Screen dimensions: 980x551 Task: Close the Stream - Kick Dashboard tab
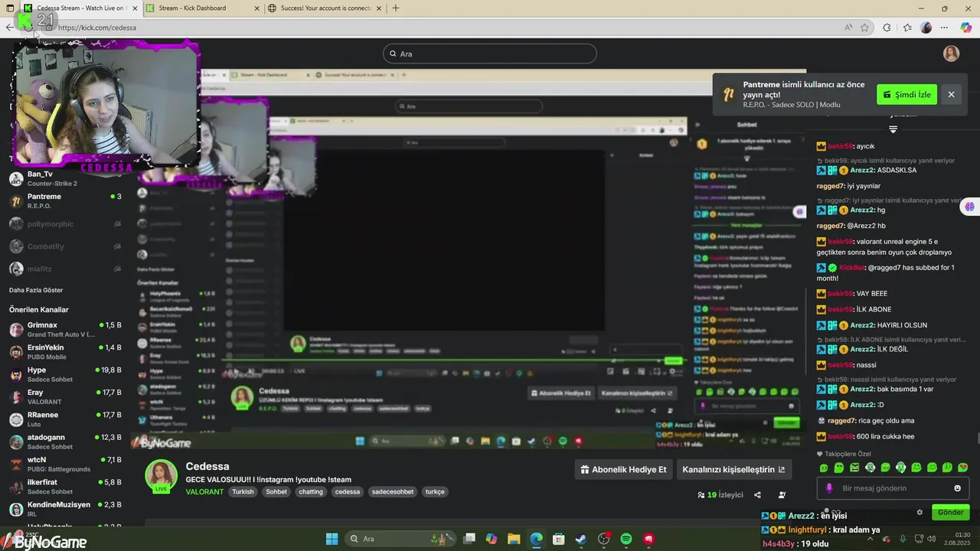pyautogui.click(x=256, y=8)
